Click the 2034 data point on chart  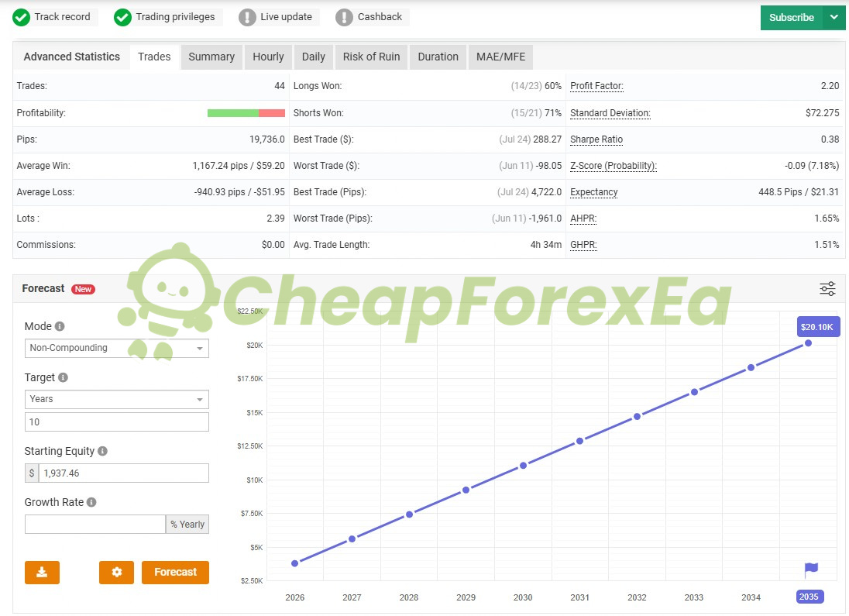tap(751, 367)
